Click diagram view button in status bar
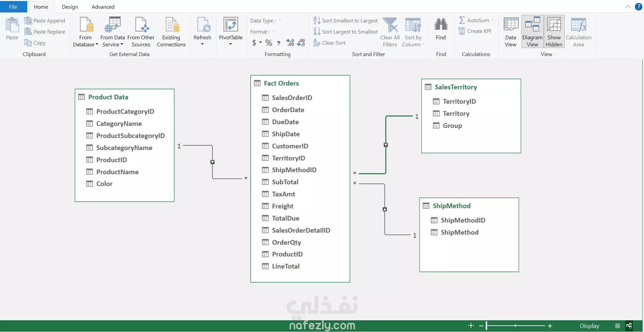Image resolution: width=644 pixels, height=332 pixels. click(629, 326)
